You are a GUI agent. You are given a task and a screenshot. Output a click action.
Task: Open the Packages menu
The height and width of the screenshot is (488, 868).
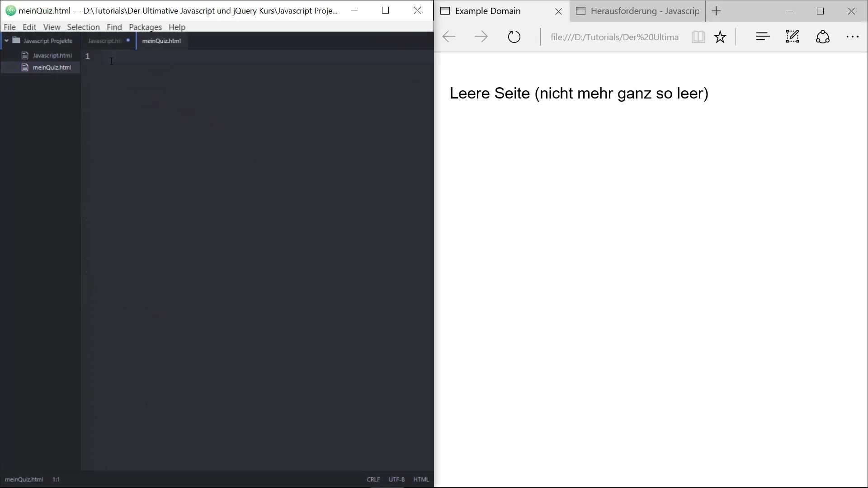click(x=145, y=27)
